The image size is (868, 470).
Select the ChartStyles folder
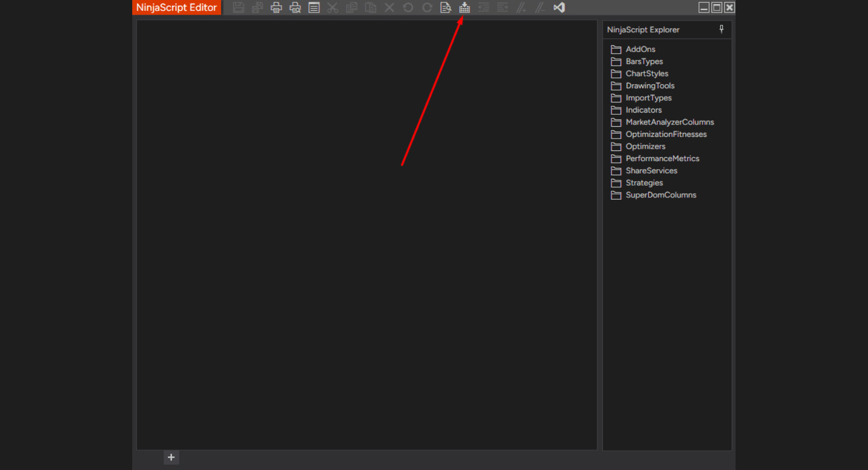[x=640, y=74]
